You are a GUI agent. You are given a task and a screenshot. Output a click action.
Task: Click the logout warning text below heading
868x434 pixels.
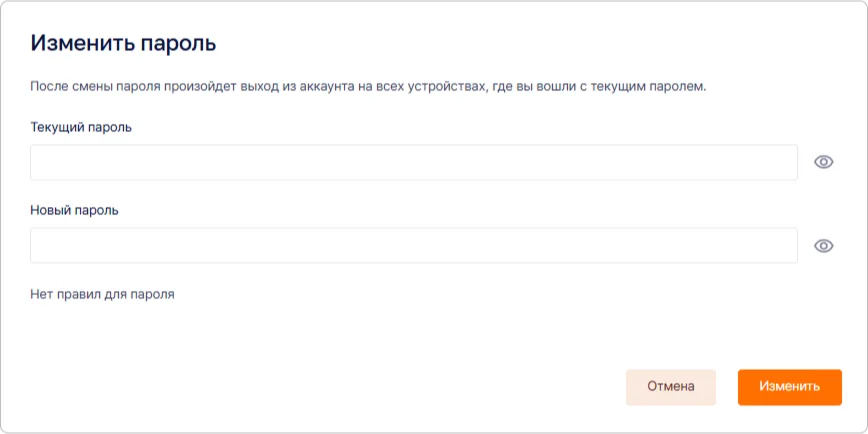click(x=368, y=87)
